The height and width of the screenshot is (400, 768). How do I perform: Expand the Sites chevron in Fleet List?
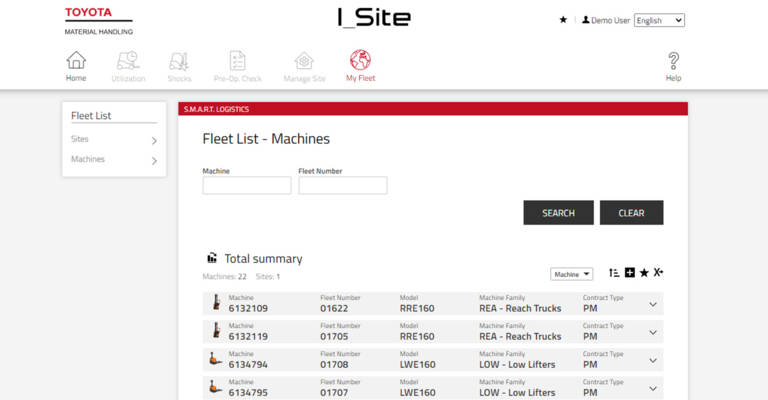[154, 141]
